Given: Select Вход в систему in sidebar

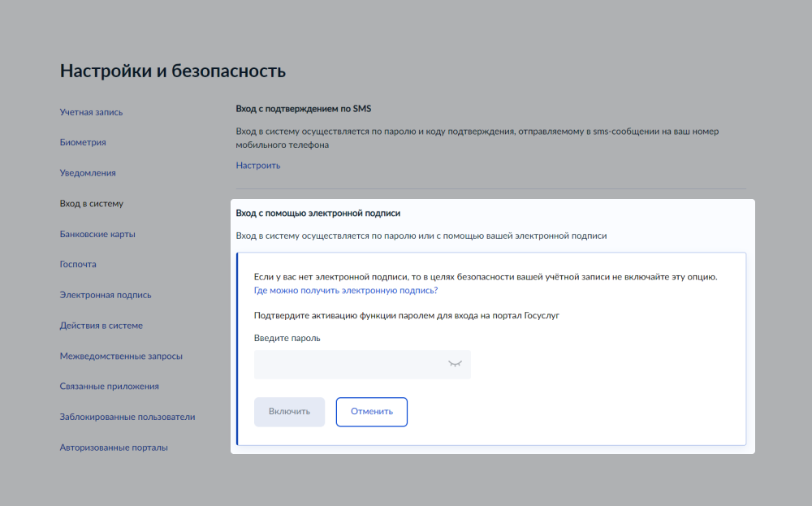Looking at the screenshot, I should (91, 204).
